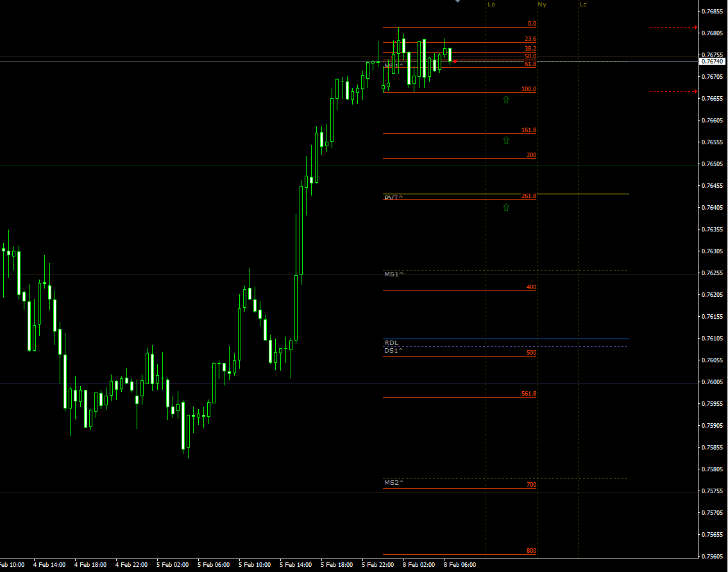Select the green up arrow under the 161.8 line
Viewport: 728px width, 572px height.
click(x=506, y=140)
